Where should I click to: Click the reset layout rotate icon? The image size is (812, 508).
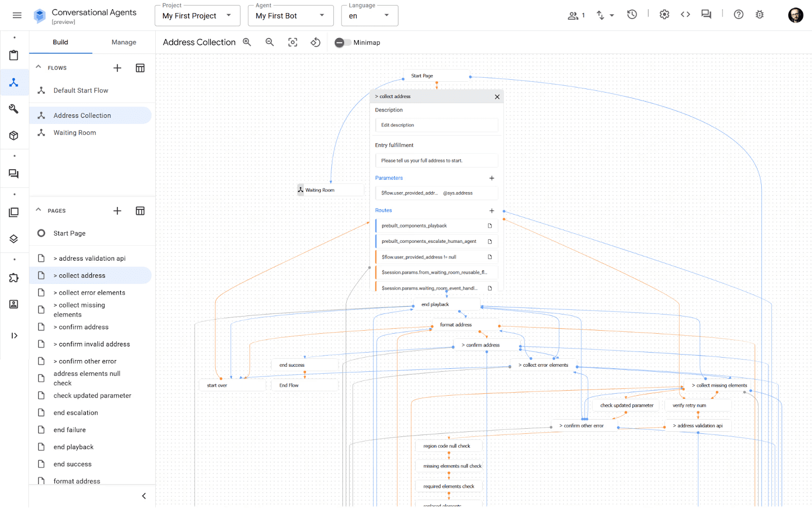(x=316, y=42)
